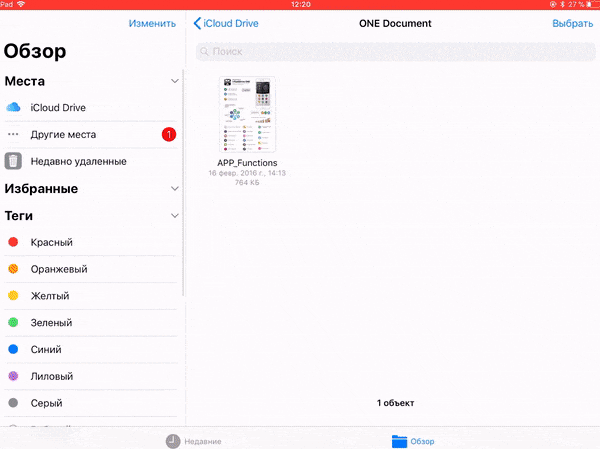Select the yellow Желтый tag dot
This screenshot has height=449, width=600.
(13, 296)
